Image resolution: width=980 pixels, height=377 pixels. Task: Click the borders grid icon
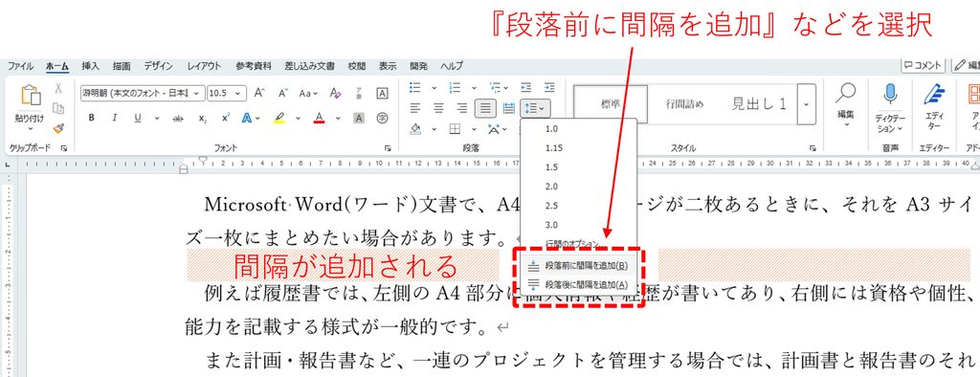455,129
